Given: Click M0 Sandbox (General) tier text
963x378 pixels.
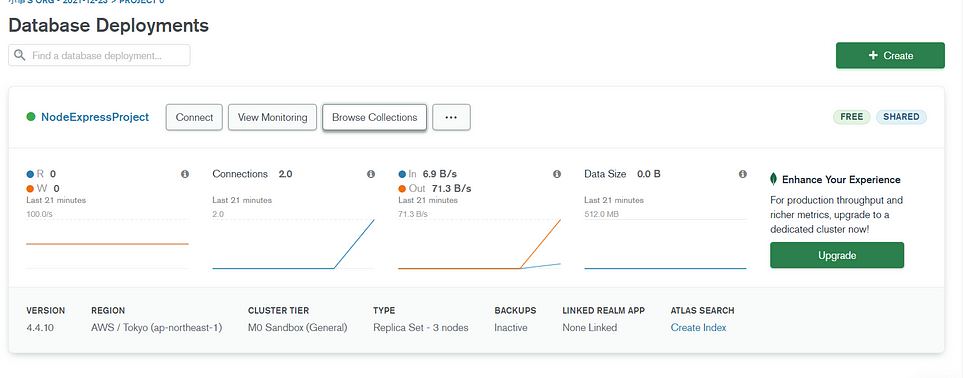Looking at the screenshot, I should (x=298, y=328).
